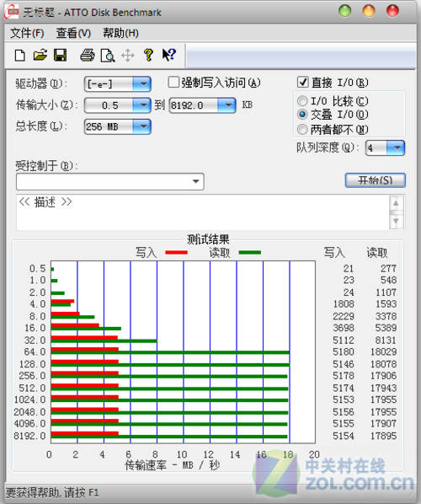Click write value 3698 for 16.0 row
This screenshot has width=421, height=504.
[x=344, y=328]
